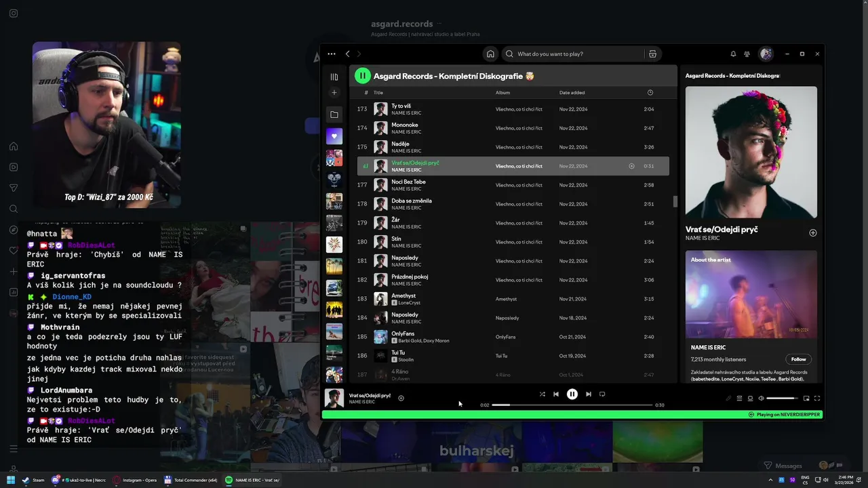Add Vrať se/Odejdi pryč row to Liked Songs
The height and width of the screenshot is (488, 868).
(631, 166)
